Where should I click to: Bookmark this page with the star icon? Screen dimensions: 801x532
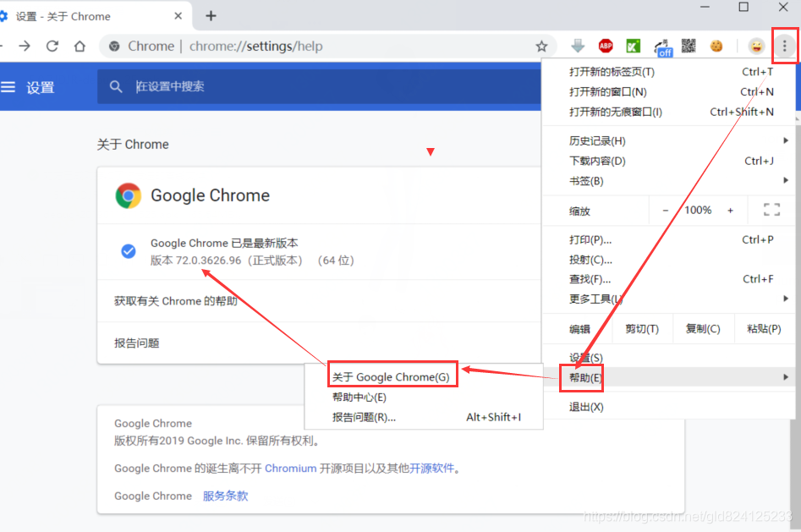(541, 47)
